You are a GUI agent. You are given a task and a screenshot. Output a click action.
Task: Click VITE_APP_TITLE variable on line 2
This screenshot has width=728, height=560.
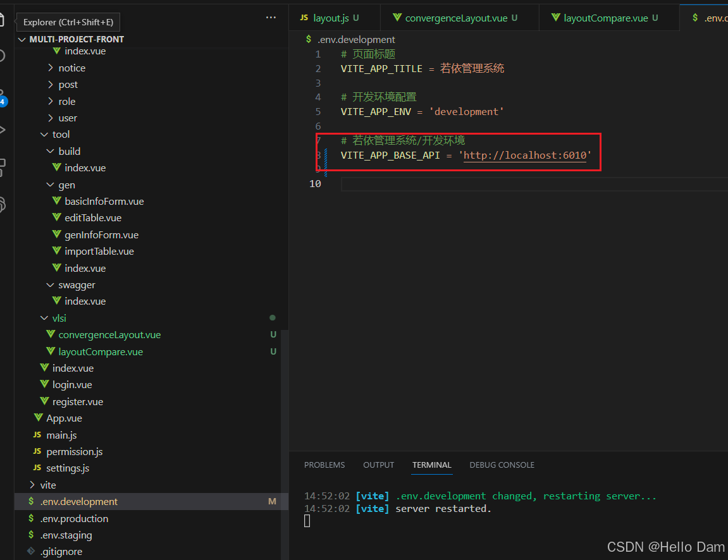381,69
